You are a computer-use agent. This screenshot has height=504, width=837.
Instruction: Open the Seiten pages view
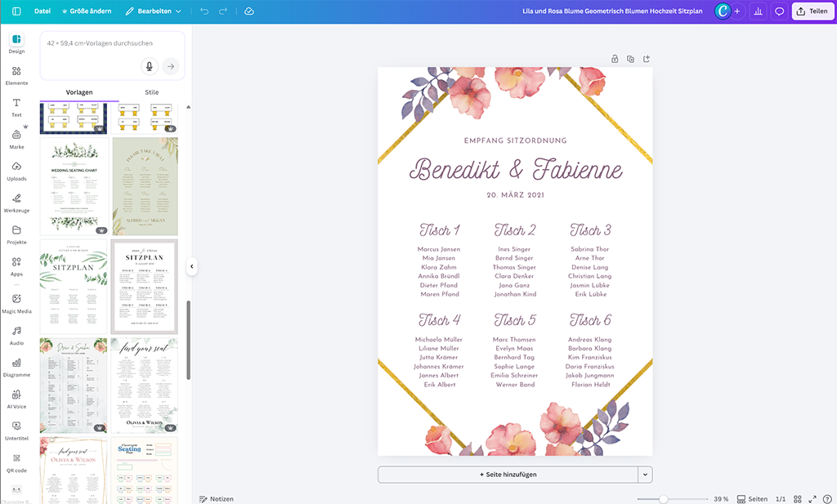(752, 498)
